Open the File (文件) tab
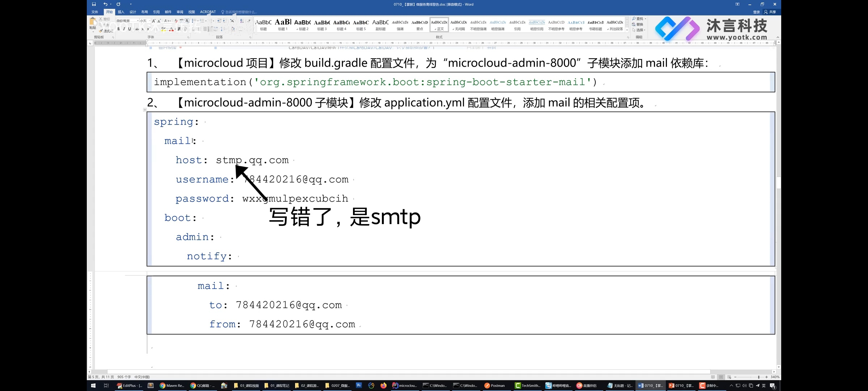Image resolution: width=868 pixels, height=391 pixels. click(x=95, y=12)
